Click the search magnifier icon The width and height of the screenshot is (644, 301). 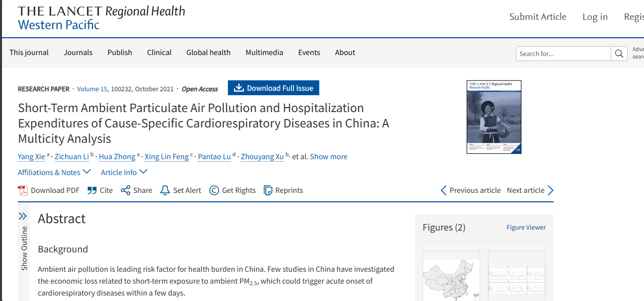coord(619,54)
